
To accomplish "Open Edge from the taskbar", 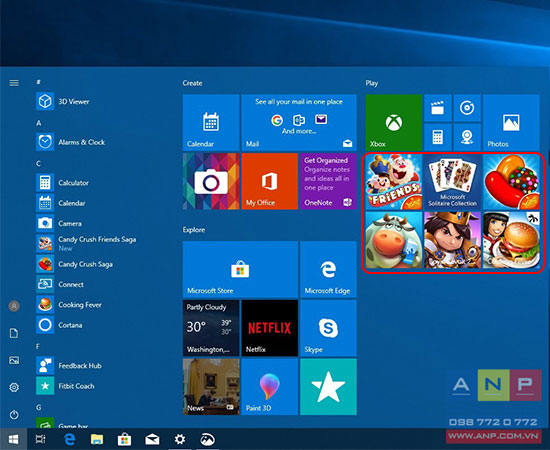I will [x=70, y=439].
